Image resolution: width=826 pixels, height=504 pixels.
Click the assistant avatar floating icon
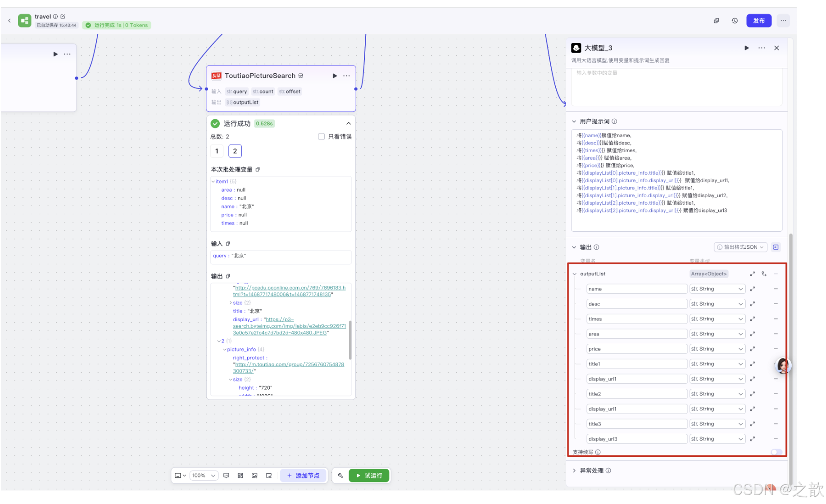[x=783, y=366]
